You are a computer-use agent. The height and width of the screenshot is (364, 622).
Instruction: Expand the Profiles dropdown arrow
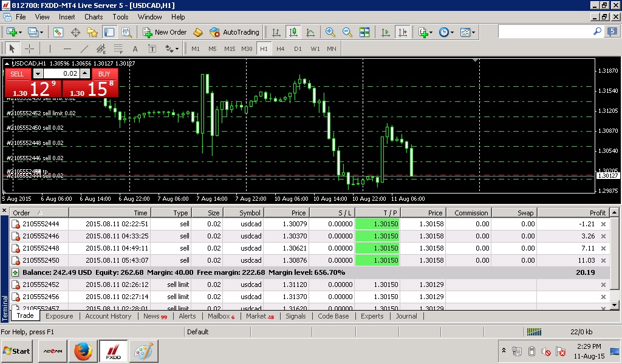(41, 33)
